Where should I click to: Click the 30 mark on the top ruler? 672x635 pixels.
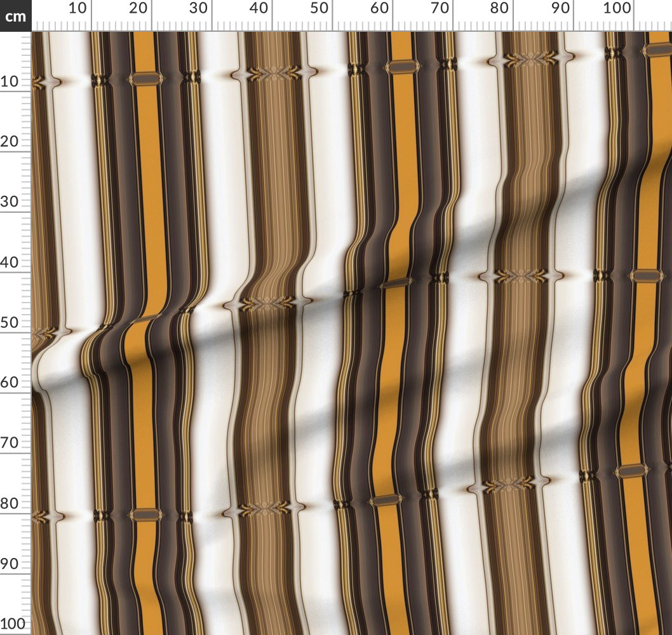[x=198, y=8]
